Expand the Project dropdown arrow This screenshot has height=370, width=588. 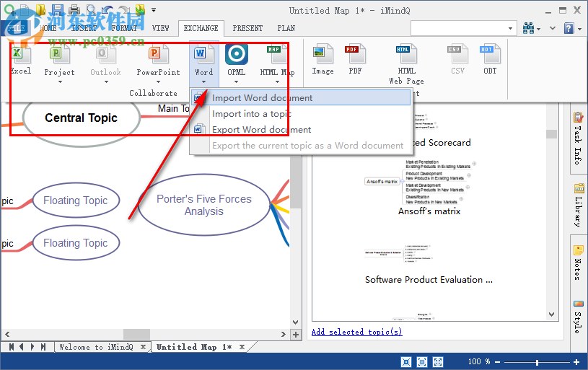60,82
